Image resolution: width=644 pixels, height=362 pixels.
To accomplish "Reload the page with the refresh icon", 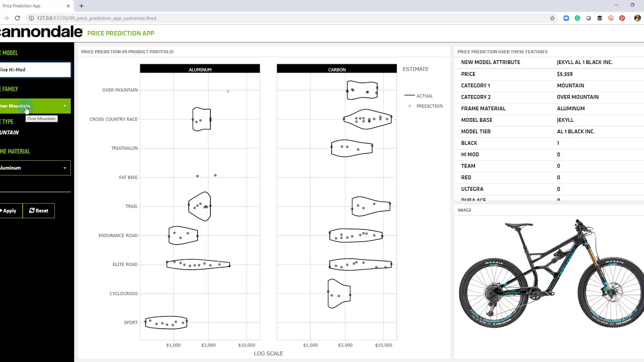I will coord(17,18).
